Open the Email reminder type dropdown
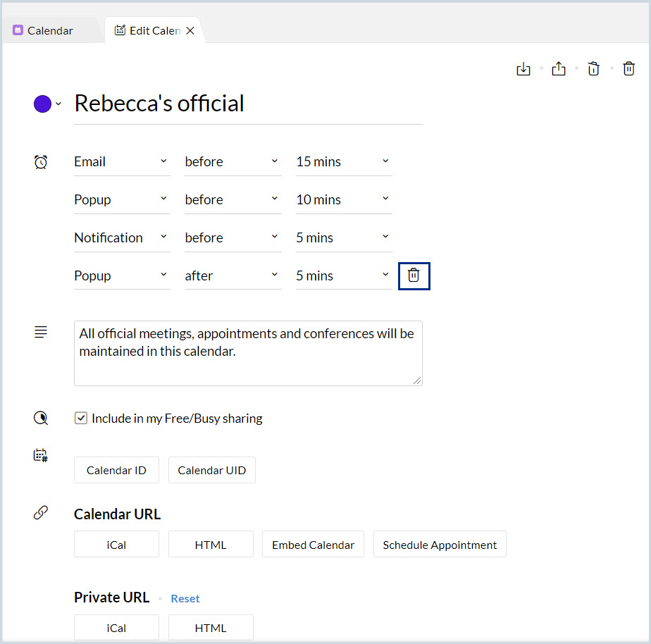 pos(121,161)
